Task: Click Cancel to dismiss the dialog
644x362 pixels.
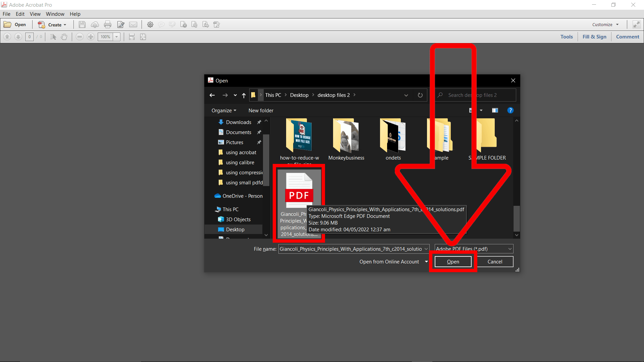Action: [494, 261]
